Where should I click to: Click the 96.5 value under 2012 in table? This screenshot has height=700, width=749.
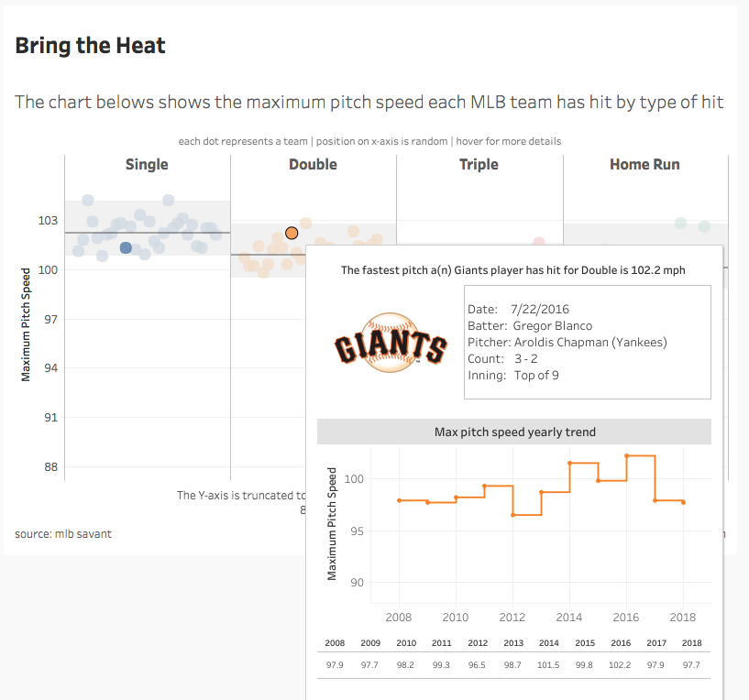click(478, 664)
